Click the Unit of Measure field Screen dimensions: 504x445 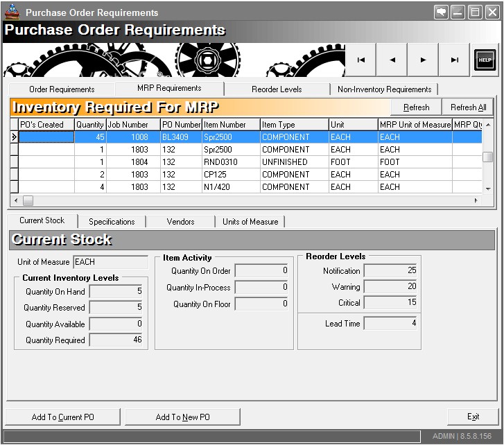110,262
